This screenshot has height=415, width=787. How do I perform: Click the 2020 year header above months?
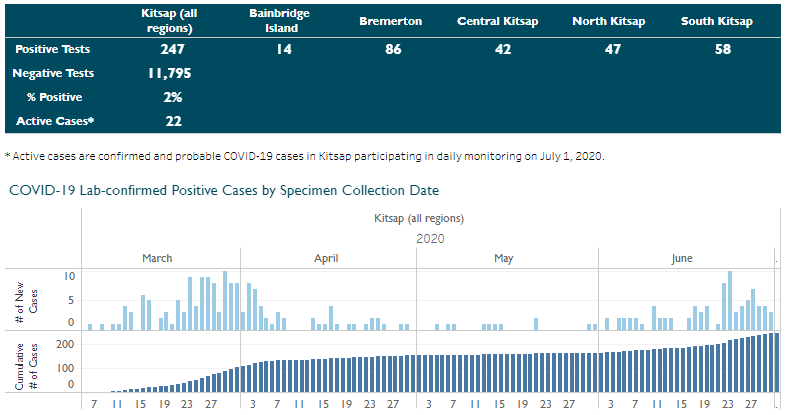pos(429,239)
